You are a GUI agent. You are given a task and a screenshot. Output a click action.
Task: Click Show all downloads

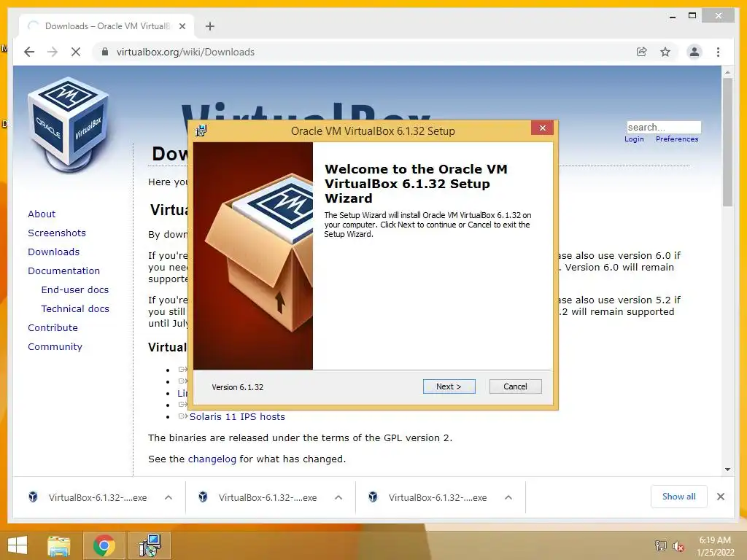[679, 497]
